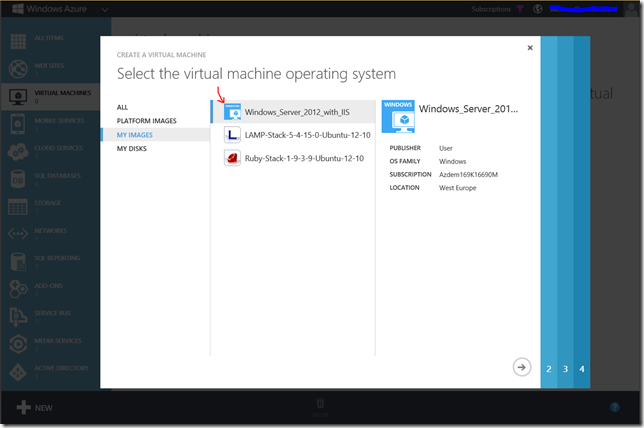Open All Items grid icon in sidebar
This screenshot has height=428, width=644.
tap(18, 41)
